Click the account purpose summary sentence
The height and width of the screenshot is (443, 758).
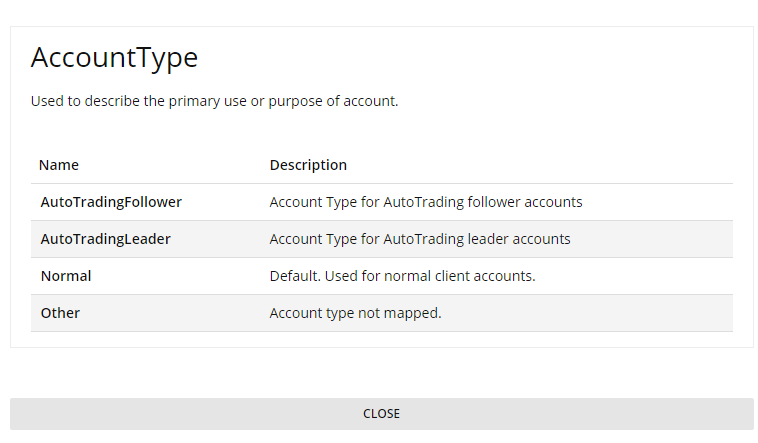[214, 101]
